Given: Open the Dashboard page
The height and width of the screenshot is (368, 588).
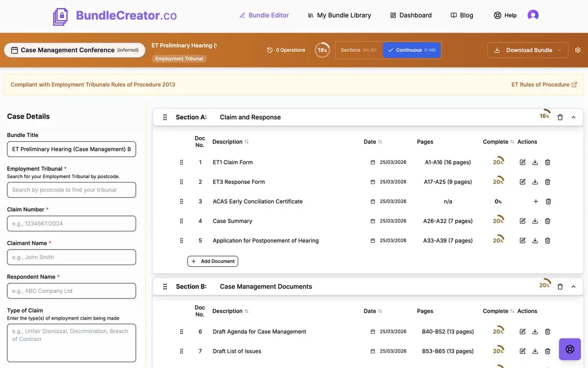Looking at the screenshot, I should click(x=411, y=15).
